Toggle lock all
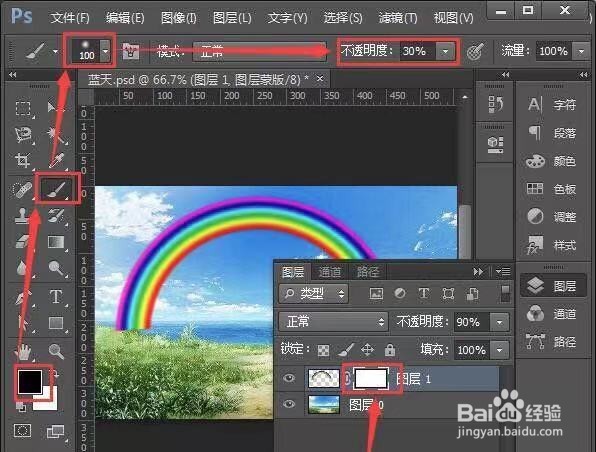This screenshot has width=596, height=452. [x=390, y=349]
